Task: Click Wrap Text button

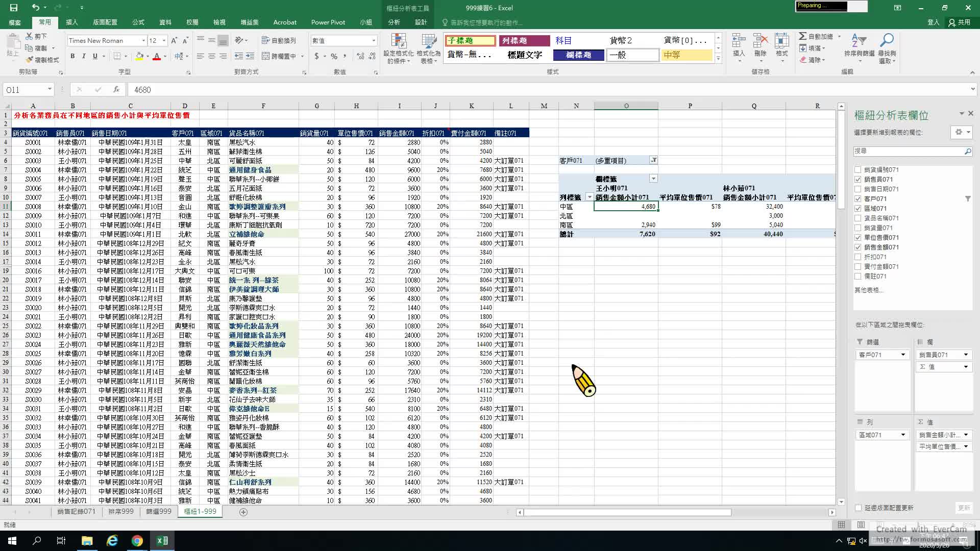Action: (x=279, y=40)
